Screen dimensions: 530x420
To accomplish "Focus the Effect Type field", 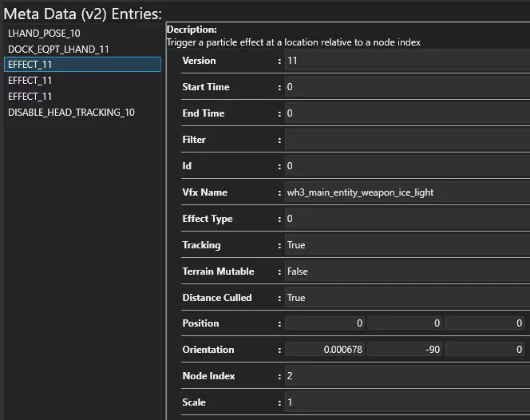I will click(x=406, y=219).
